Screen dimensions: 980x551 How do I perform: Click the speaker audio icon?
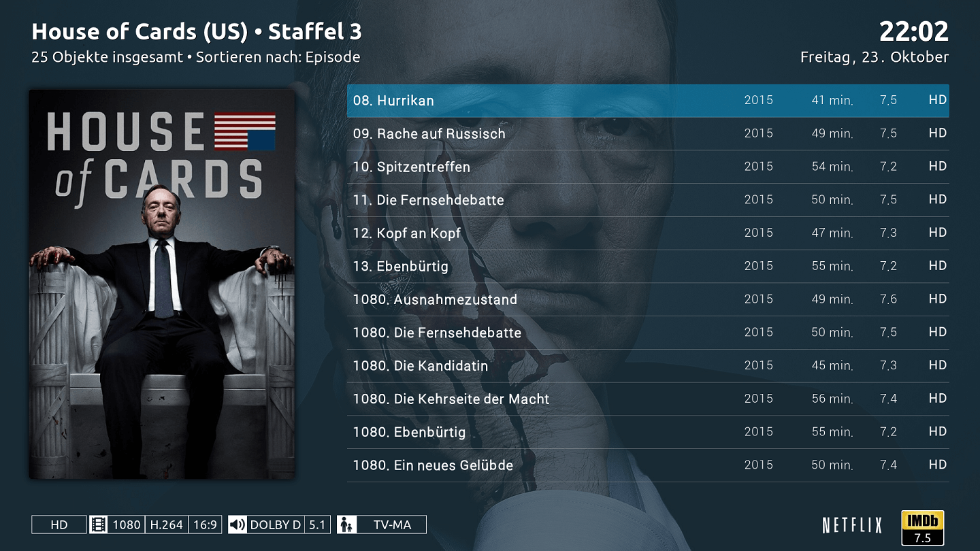(x=238, y=524)
